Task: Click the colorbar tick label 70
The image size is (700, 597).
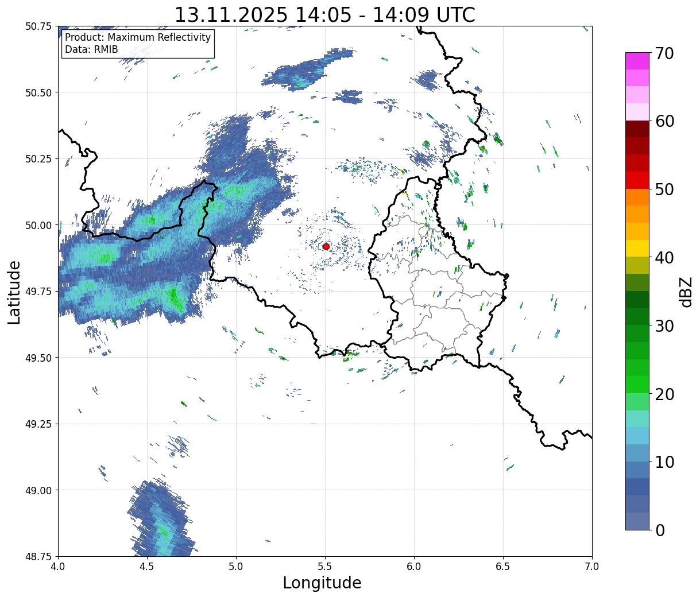Action: point(664,53)
